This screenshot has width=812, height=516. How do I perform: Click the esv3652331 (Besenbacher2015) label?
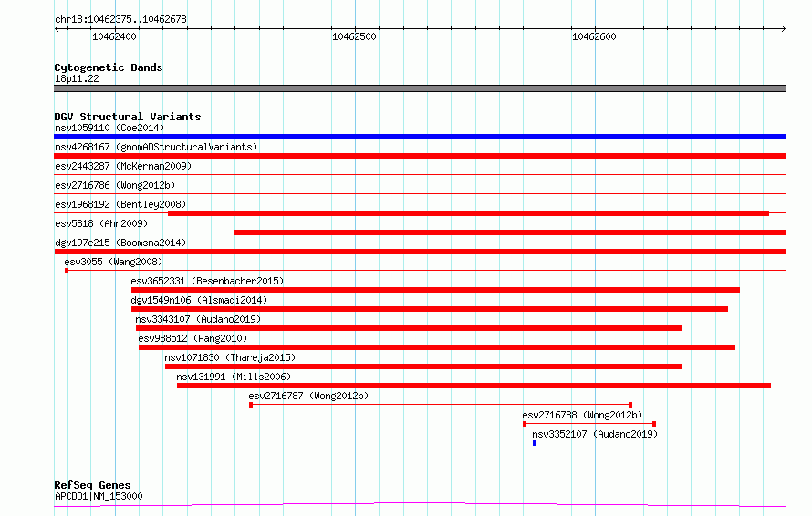pyautogui.click(x=207, y=281)
